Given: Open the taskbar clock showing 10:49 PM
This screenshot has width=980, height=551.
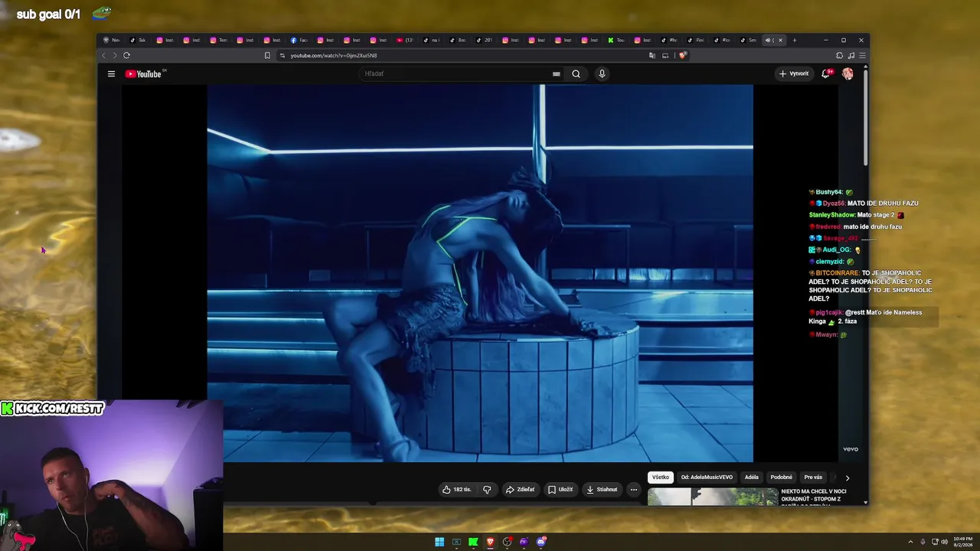Looking at the screenshot, I should 963,542.
